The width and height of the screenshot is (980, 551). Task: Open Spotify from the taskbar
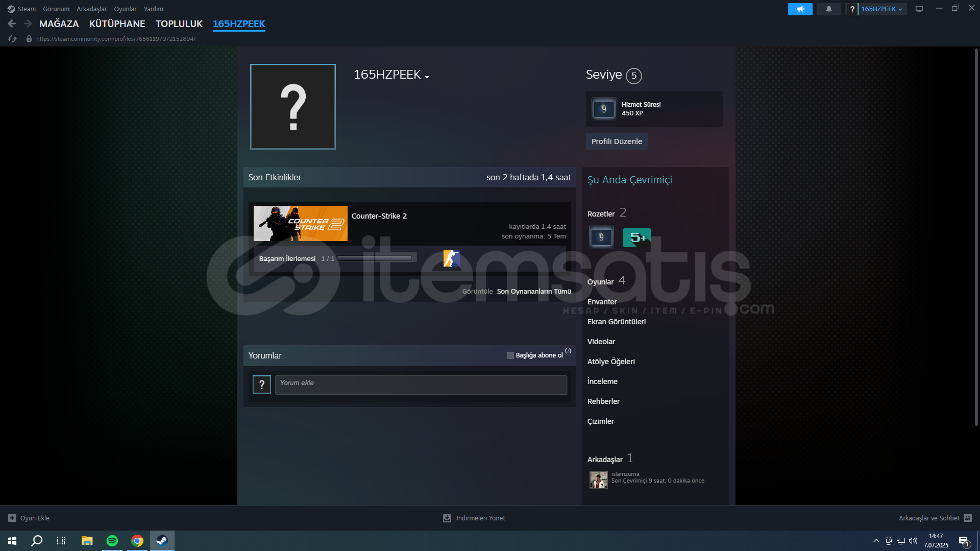[x=112, y=541]
